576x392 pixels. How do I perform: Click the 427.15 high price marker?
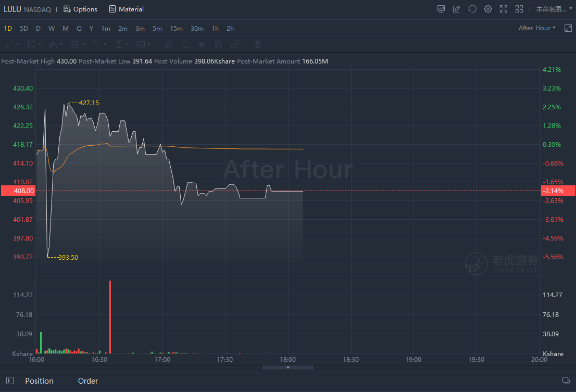(x=89, y=103)
